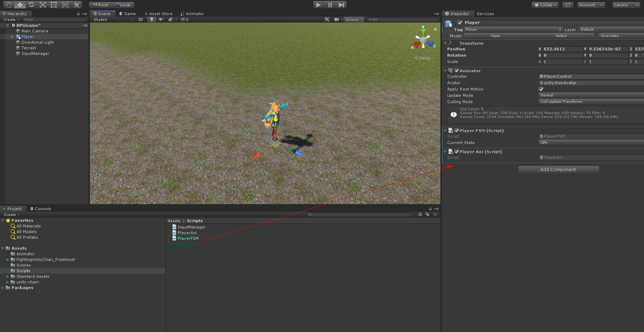Open scene component tools icon

click(x=327, y=19)
